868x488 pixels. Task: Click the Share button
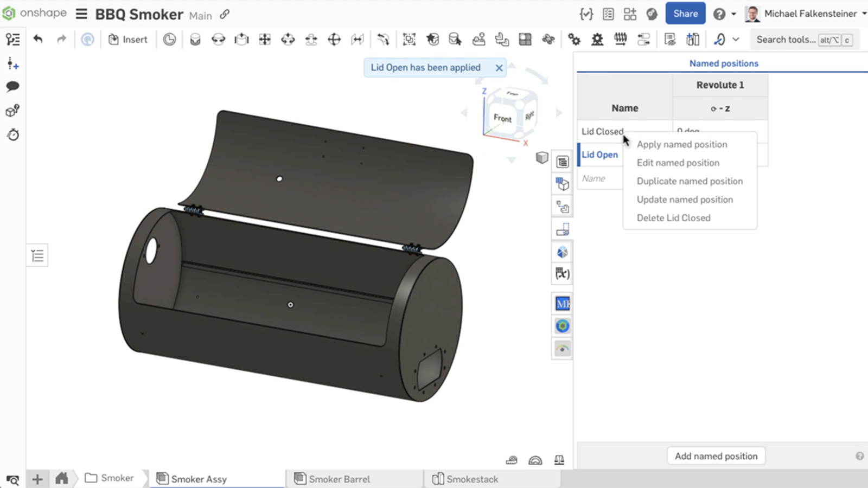(685, 14)
